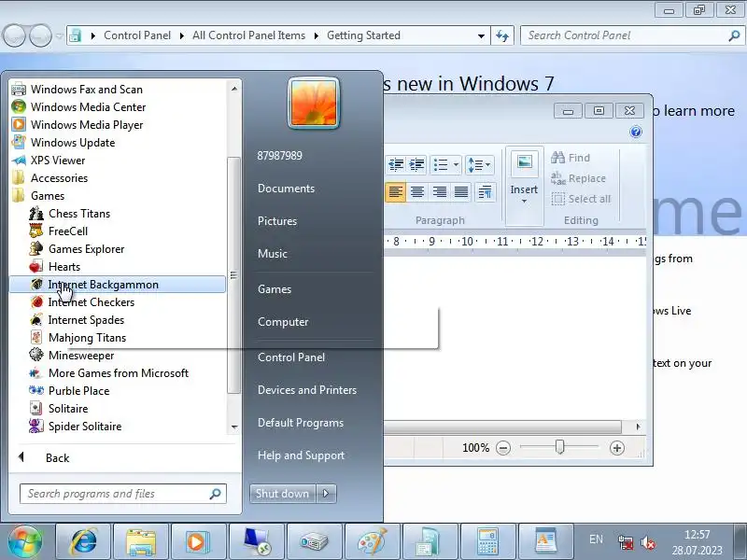This screenshot has height=560, width=747.
Task: Justify text in WordPad
Action: tap(460, 192)
